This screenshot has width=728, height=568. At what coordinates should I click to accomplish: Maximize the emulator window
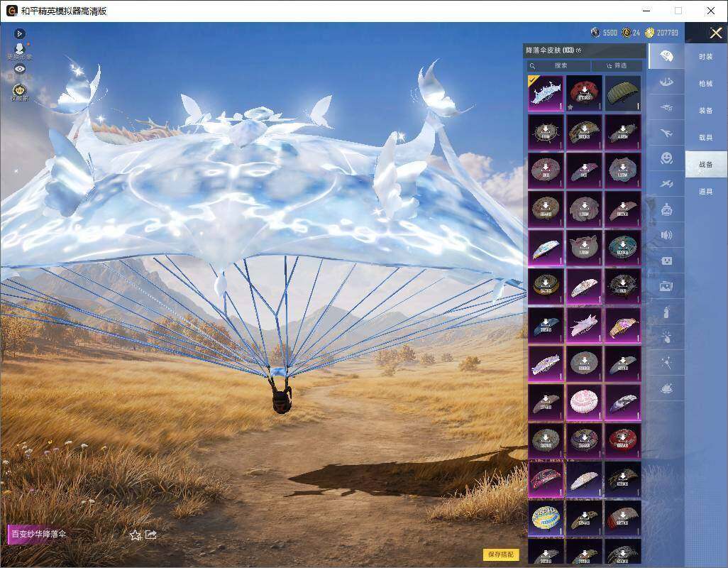678,11
